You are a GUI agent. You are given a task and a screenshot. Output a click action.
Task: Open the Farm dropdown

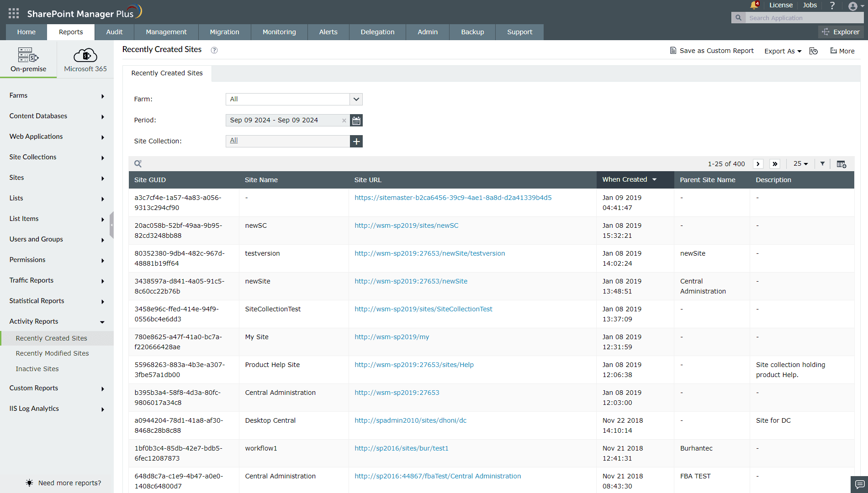click(294, 100)
